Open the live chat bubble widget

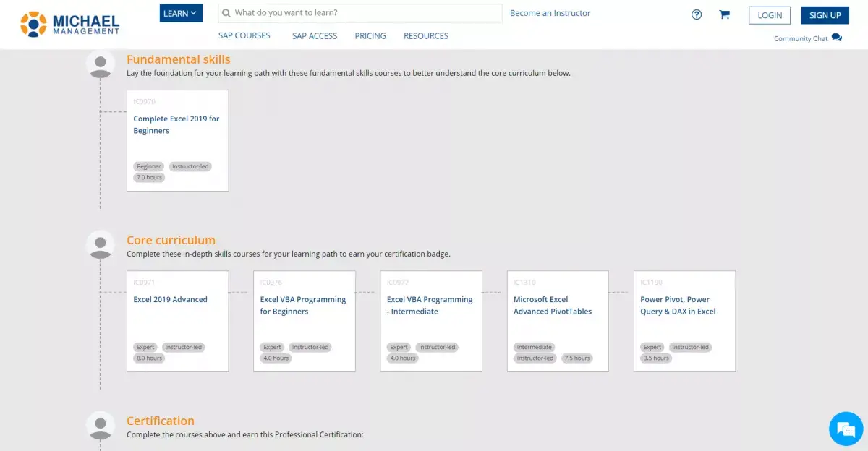point(845,429)
